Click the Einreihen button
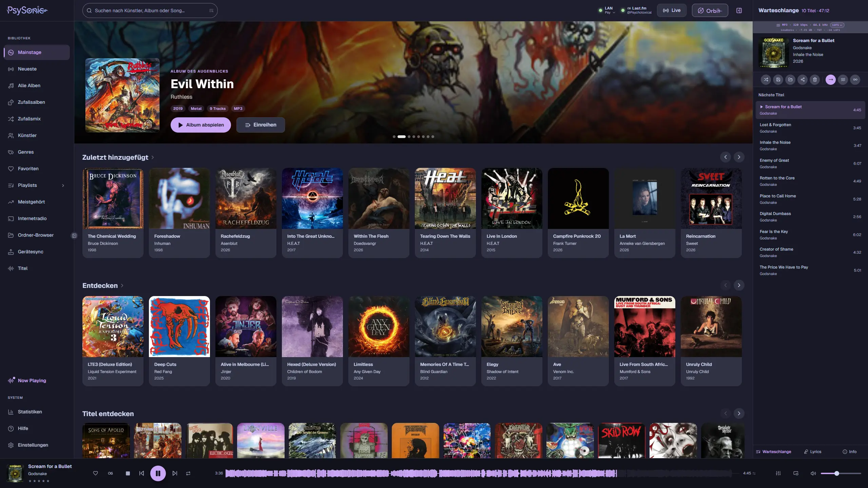The image size is (868, 488). pyautogui.click(x=261, y=125)
